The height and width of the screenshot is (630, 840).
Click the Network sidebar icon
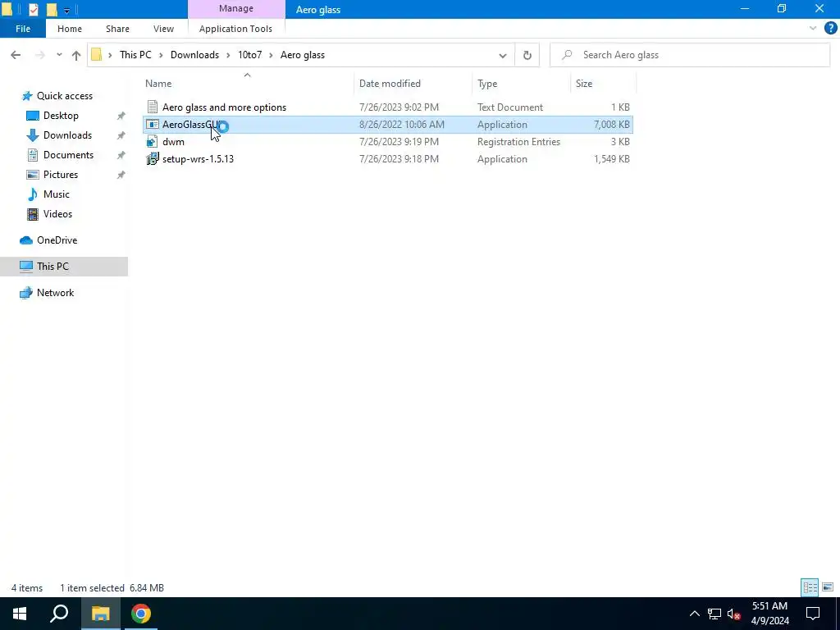[x=26, y=293]
